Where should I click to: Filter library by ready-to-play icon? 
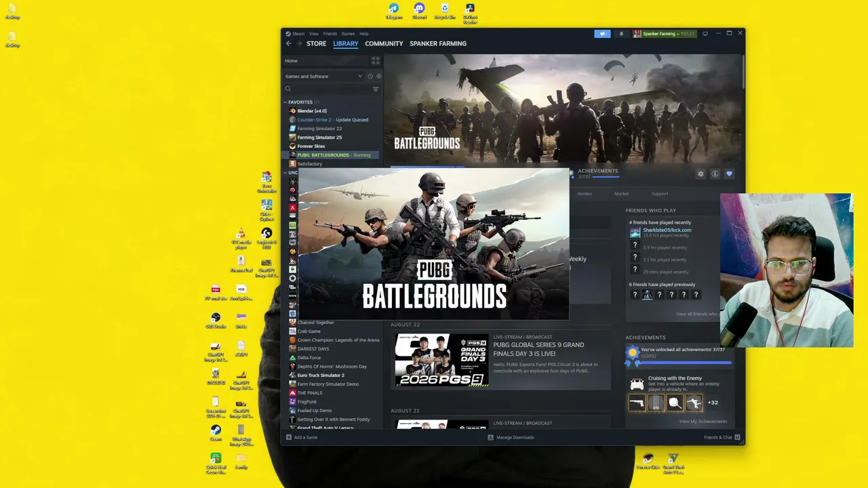click(x=378, y=77)
